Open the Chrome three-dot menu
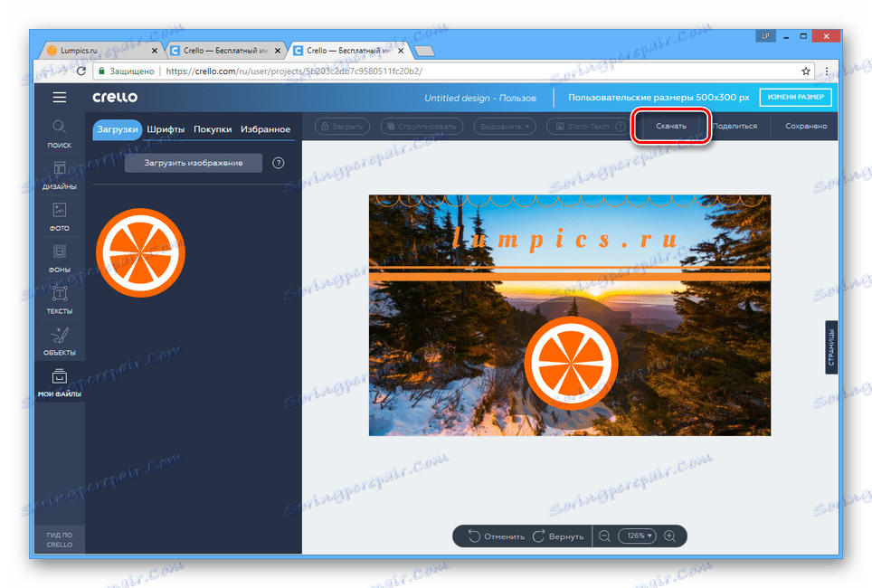 point(827,71)
